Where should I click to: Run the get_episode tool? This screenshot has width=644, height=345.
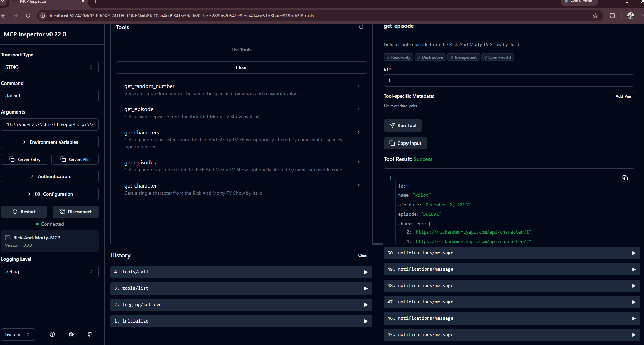click(x=403, y=125)
